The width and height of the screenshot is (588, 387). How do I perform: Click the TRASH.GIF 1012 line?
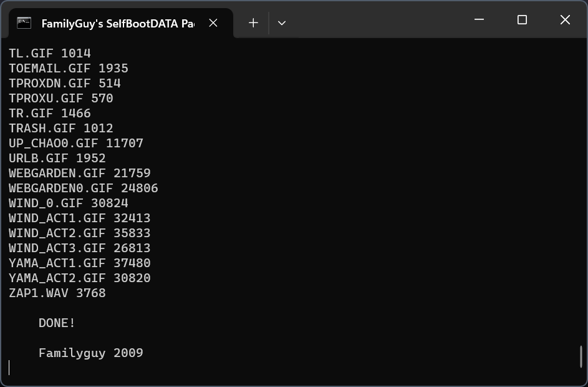click(60, 128)
